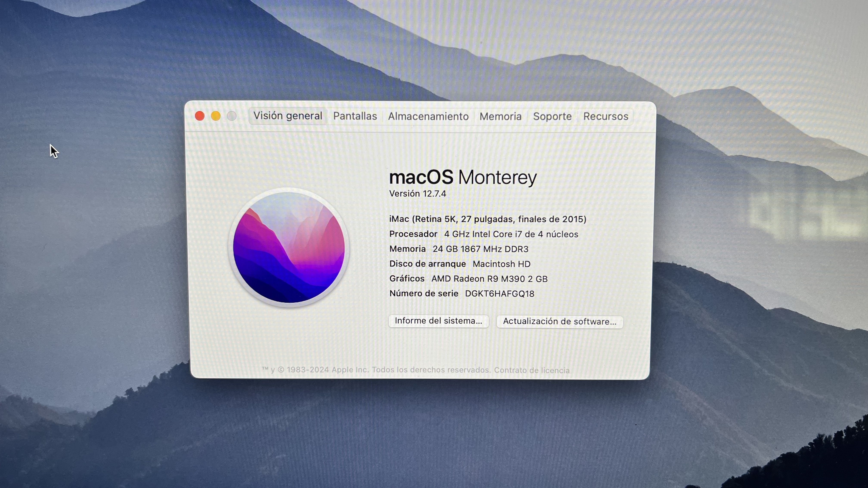Click the AMD Radeon R9 M390 text
This screenshot has width=868, height=488.
coord(489,279)
